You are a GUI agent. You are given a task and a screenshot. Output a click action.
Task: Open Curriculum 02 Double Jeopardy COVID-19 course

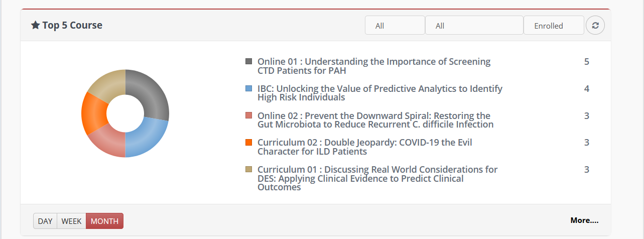tap(365, 147)
